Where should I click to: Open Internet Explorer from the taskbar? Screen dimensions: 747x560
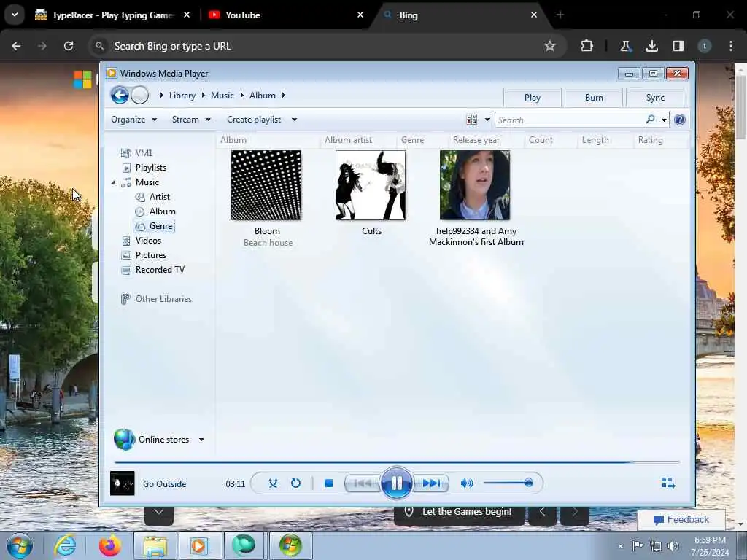click(x=64, y=545)
